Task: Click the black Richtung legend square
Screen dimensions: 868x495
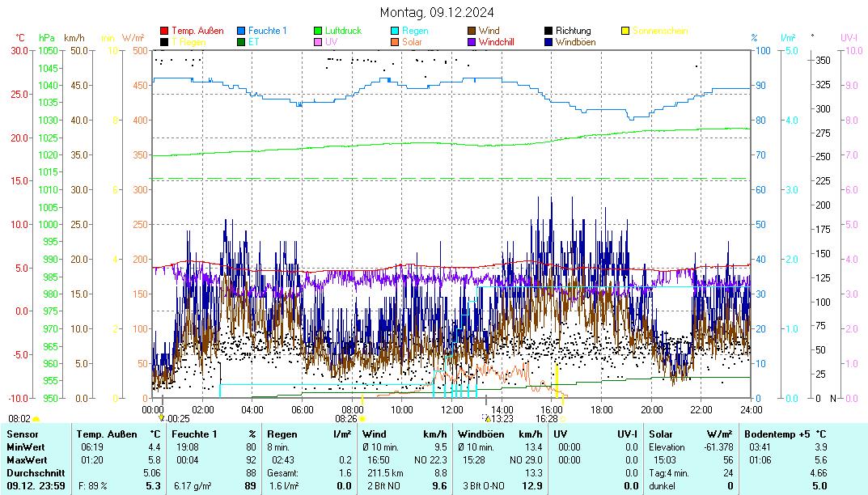Action: [548, 31]
